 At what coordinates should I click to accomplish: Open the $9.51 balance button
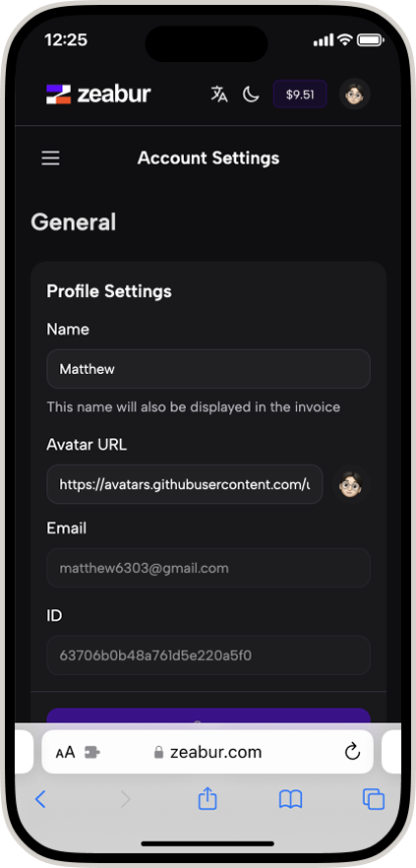tap(300, 94)
